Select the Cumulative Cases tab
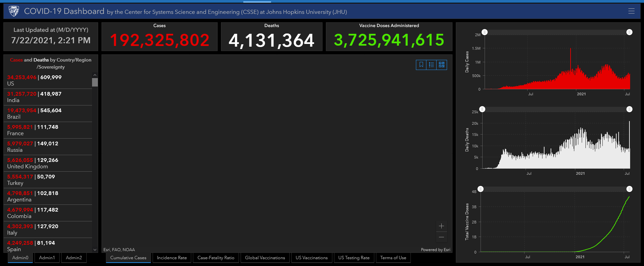The width and height of the screenshot is (644, 266). pyautogui.click(x=128, y=258)
